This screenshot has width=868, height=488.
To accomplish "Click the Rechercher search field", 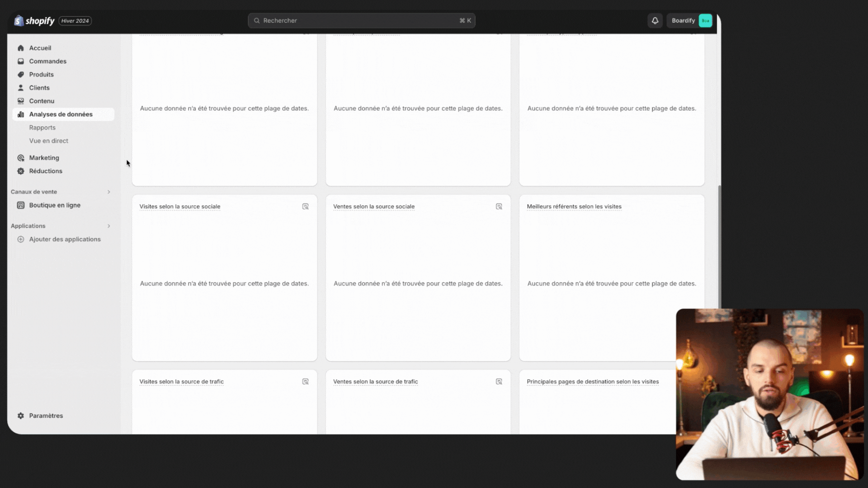I will pos(361,21).
